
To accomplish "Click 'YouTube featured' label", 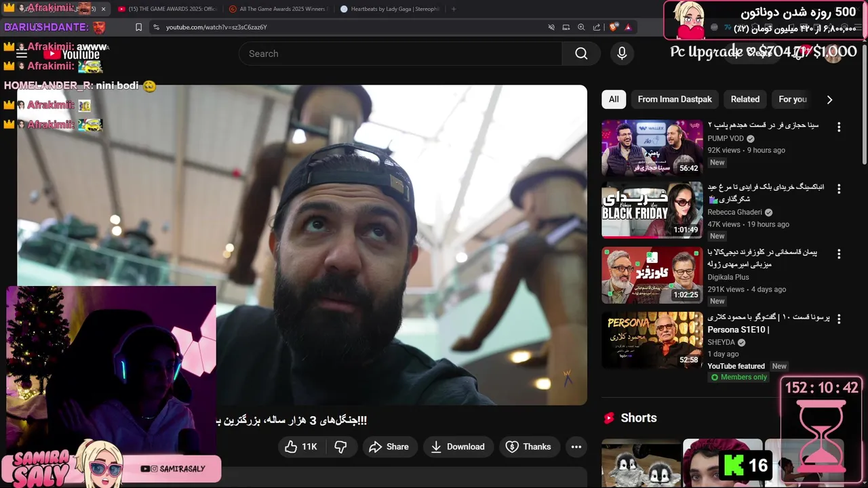I will point(736,366).
